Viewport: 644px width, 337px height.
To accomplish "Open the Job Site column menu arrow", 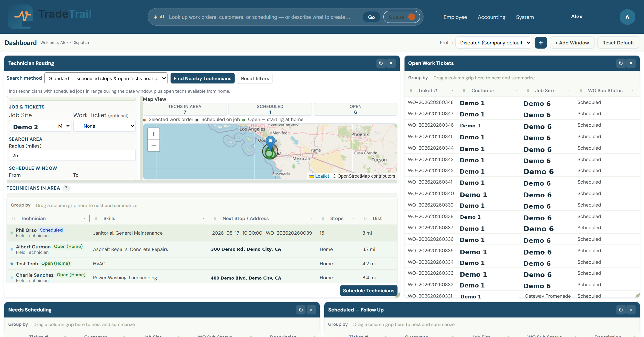I will point(569,91).
